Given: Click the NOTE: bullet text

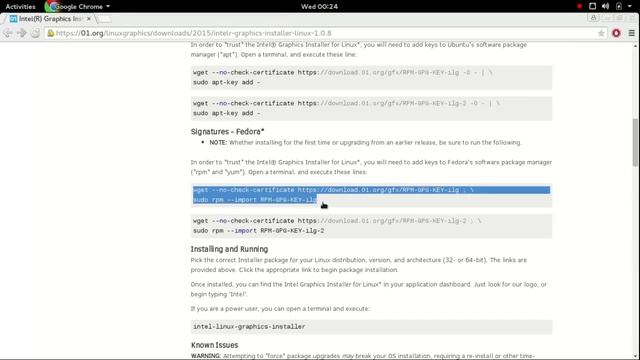Looking at the screenshot, I should click(365, 142).
